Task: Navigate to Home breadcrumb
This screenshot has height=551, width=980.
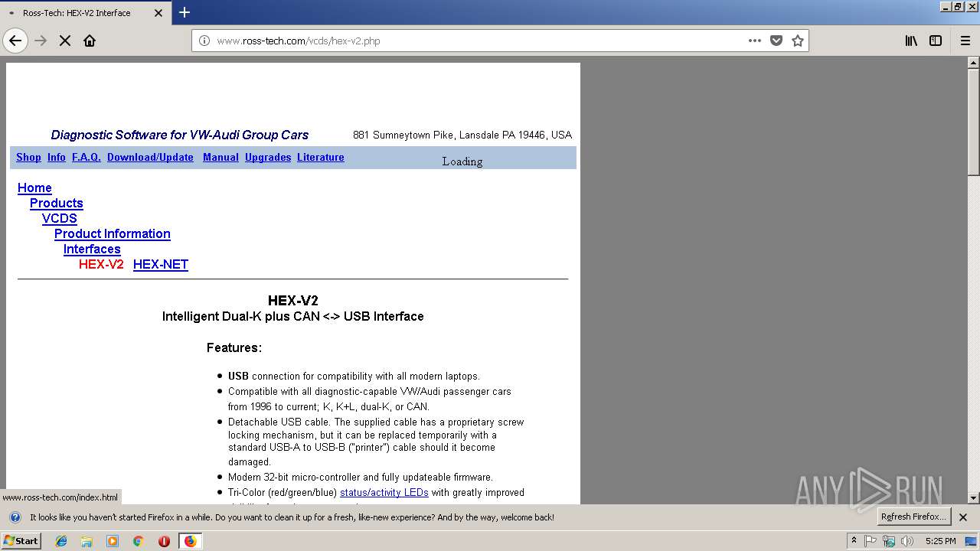Action: point(34,188)
